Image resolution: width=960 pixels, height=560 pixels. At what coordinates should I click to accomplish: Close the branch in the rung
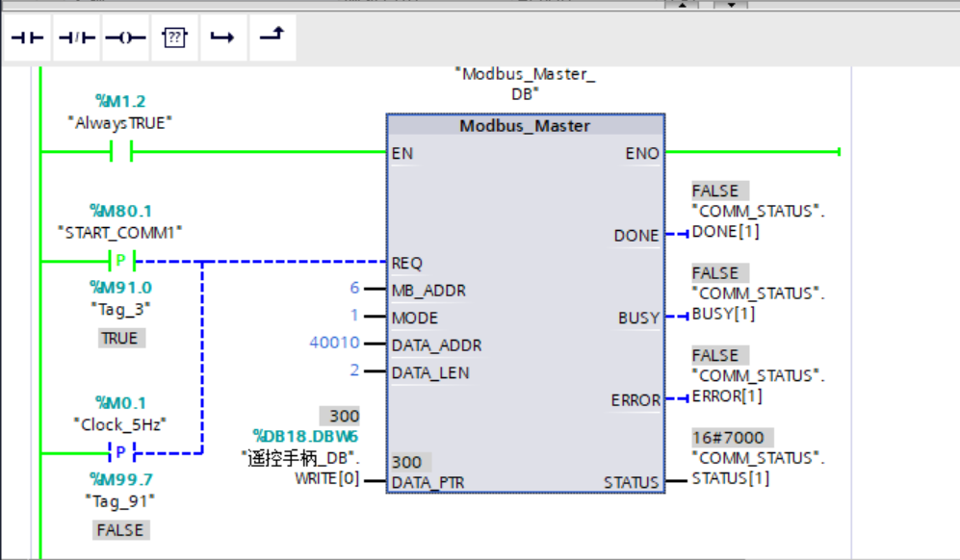(x=272, y=38)
